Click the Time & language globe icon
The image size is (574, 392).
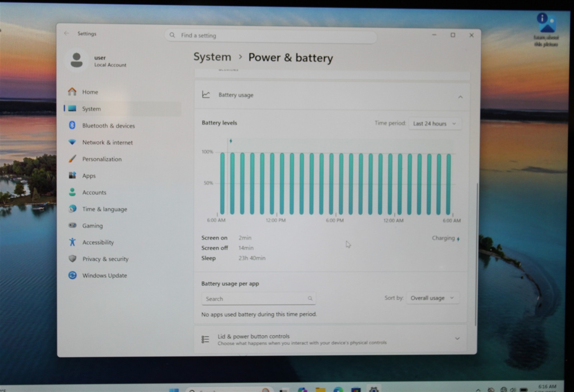72,209
